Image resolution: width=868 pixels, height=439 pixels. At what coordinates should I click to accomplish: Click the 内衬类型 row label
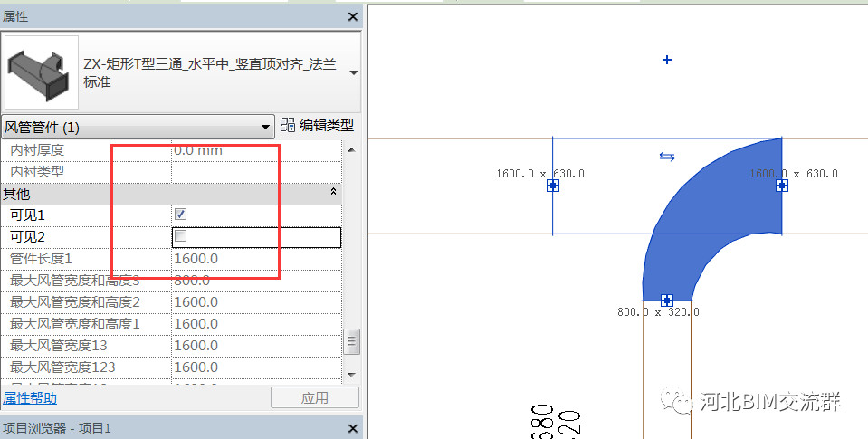click(37, 172)
